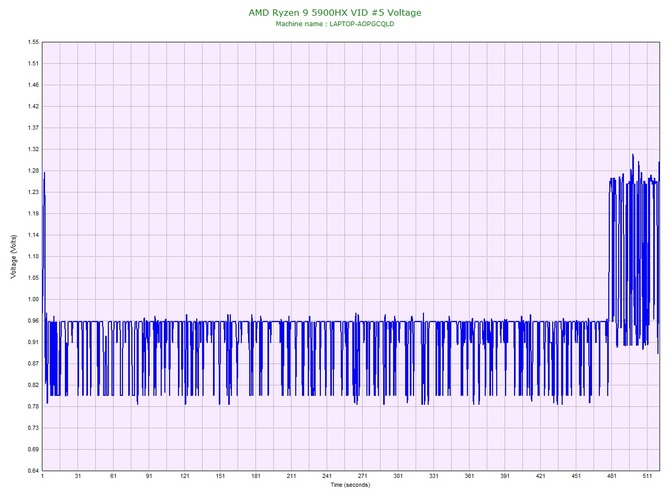This screenshot has width=670, height=502.
Task: Click the 301 tick on the time axis
Action: [x=398, y=476]
